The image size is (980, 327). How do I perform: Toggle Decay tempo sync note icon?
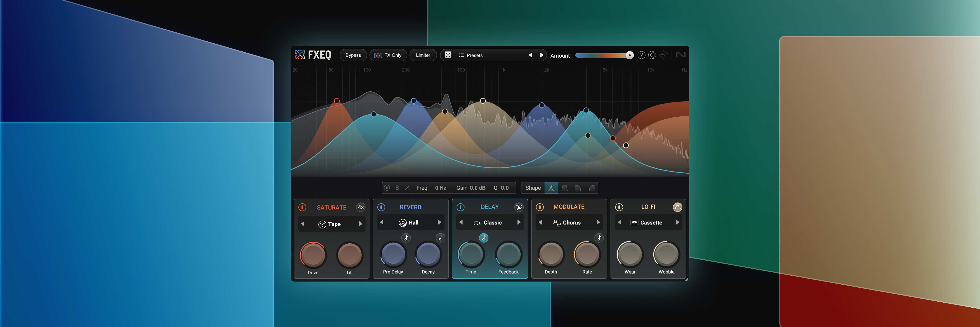coord(440,238)
